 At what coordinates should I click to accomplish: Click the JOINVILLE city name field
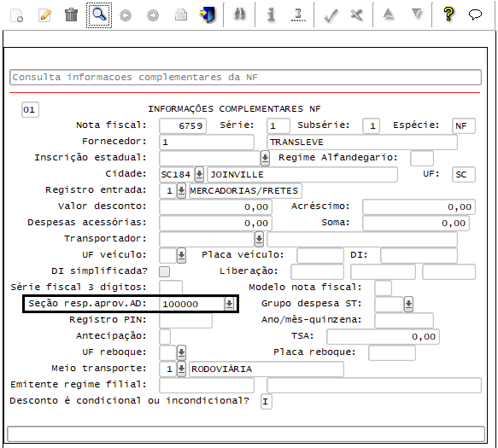[x=302, y=174]
